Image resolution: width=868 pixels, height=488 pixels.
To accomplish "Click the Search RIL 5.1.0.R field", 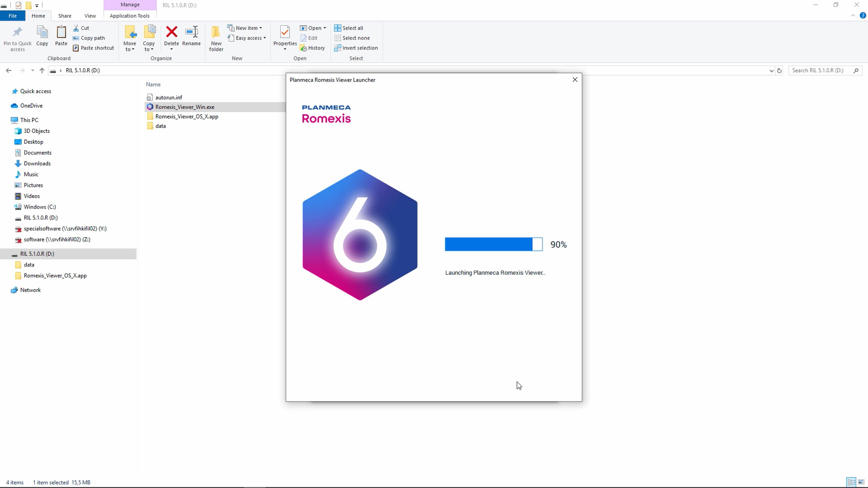I will pos(825,70).
